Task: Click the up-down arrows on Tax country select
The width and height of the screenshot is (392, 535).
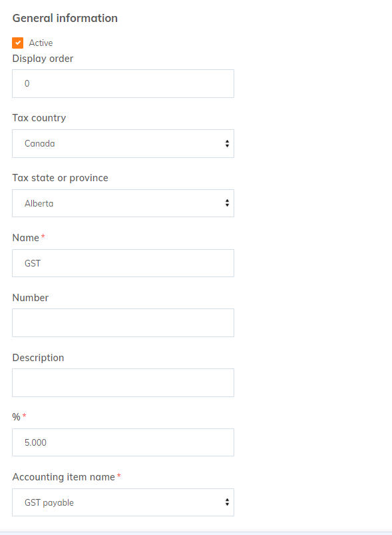Action: coord(227,144)
